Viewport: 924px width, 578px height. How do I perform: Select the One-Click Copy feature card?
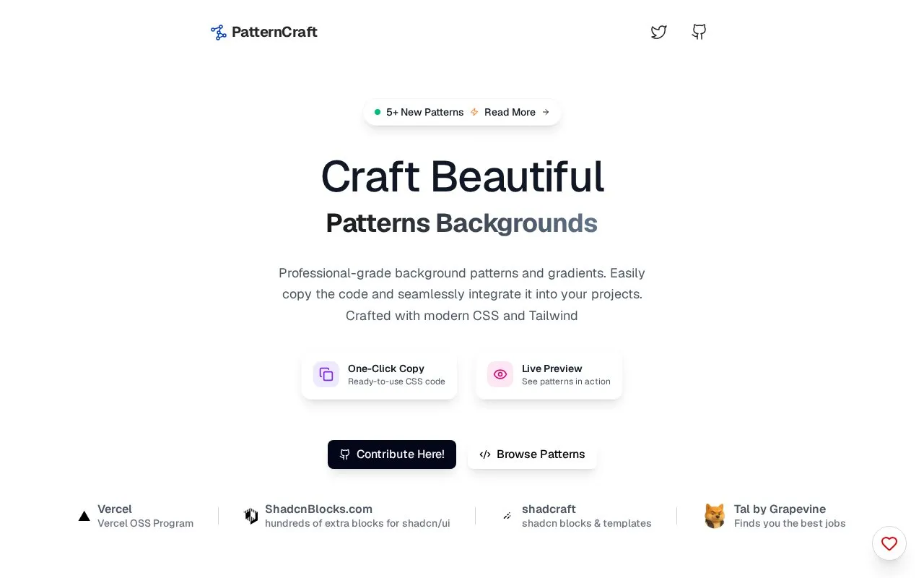pos(379,374)
